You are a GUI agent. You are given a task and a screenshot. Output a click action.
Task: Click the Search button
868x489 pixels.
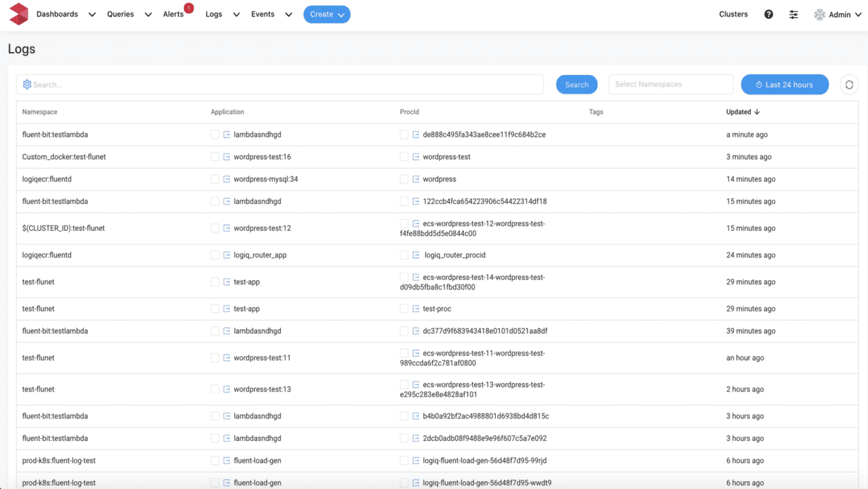pyautogui.click(x=577, y=84)
